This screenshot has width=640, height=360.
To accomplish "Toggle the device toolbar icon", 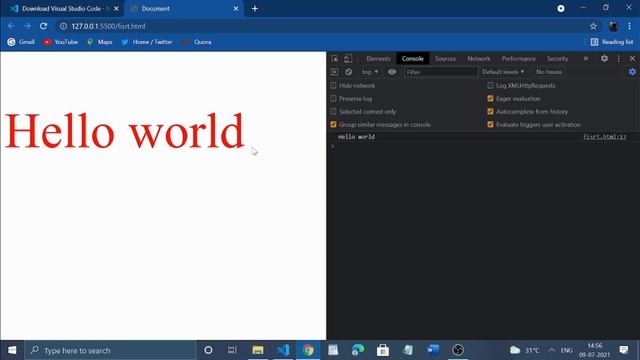I will (348, 59).
